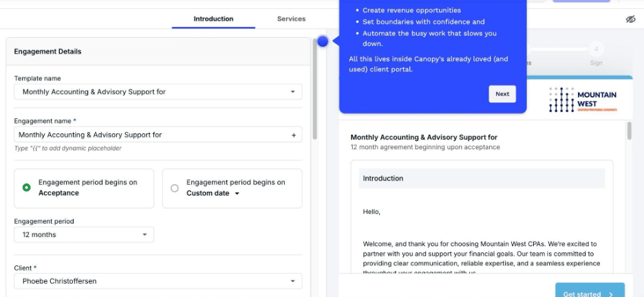The width and height of the screenshot is (644, 297).
Task: Switch to the Services tab
Action: [291, 19]
